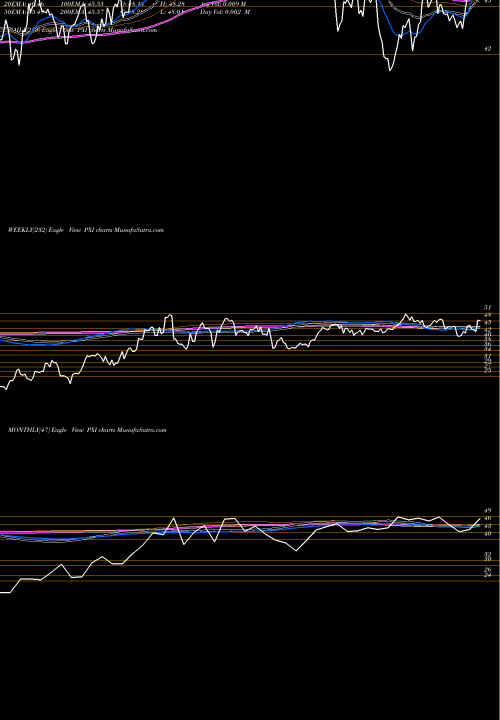This screenshot has height=720, width=500.
Task: Click the WEEKLY(232) chart title text
Action: point(86,230)
